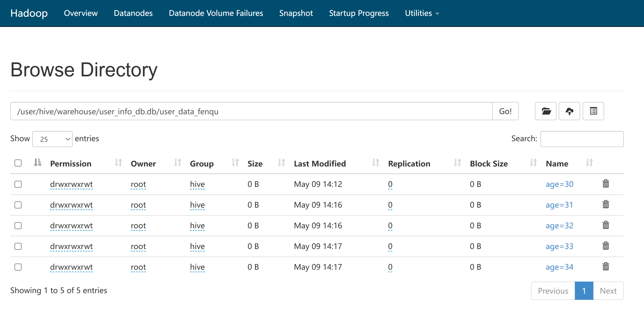Sort table by Last Modified column arrows
The height and width of the screenshot is (309, 644).
click(375, 163)
